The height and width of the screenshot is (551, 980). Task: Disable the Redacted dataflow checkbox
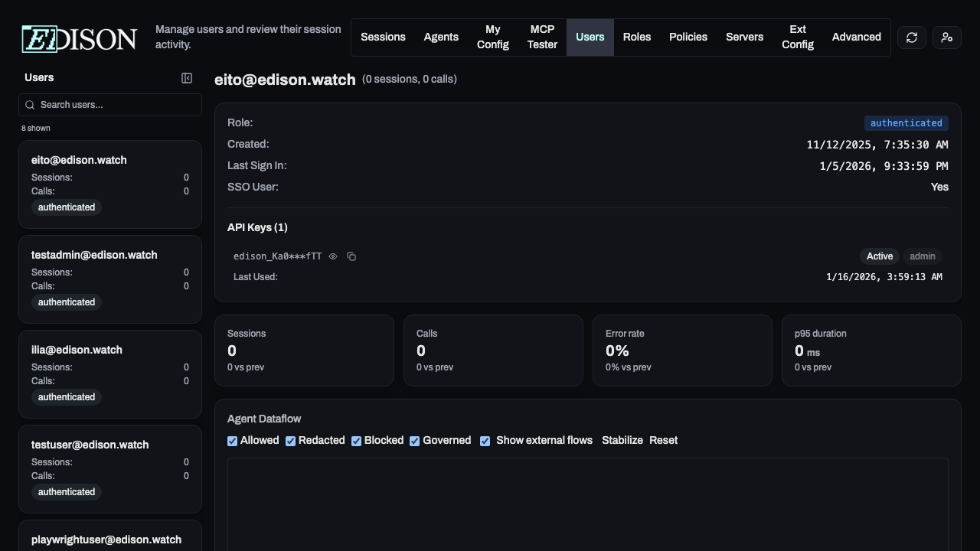click(290, 441)
